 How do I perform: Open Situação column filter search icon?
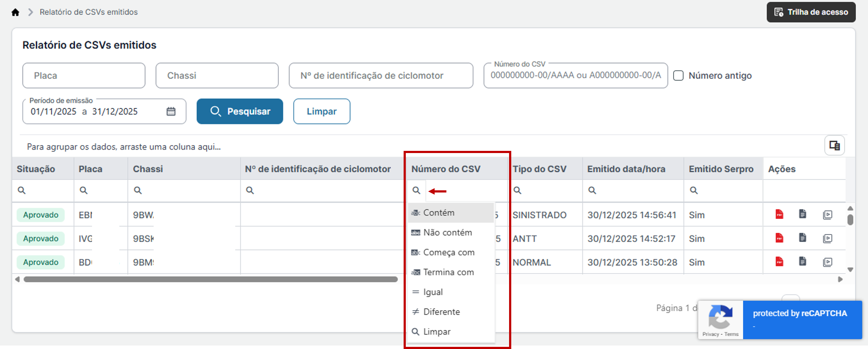point(21,190)
